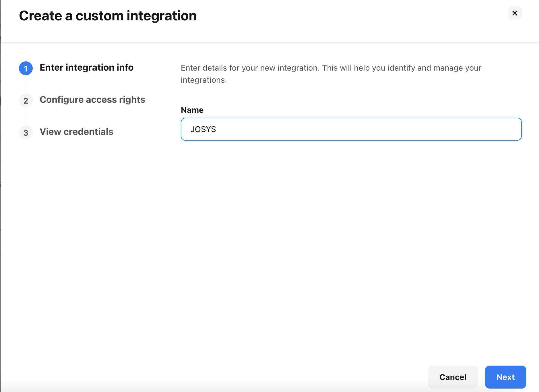Click connector line between steps 1 and 2

[x=26, y=84]
